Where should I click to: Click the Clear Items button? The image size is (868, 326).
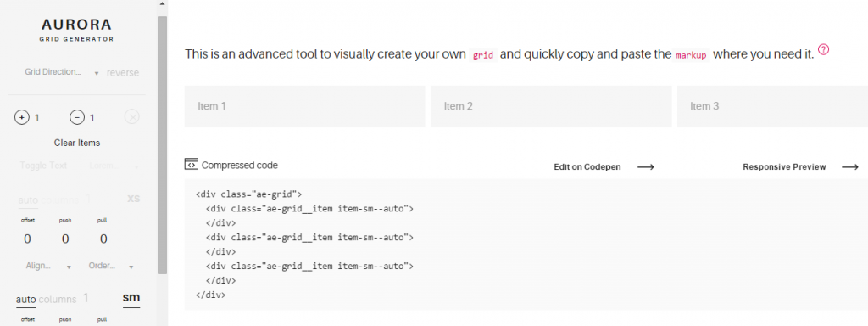[77, 143]
